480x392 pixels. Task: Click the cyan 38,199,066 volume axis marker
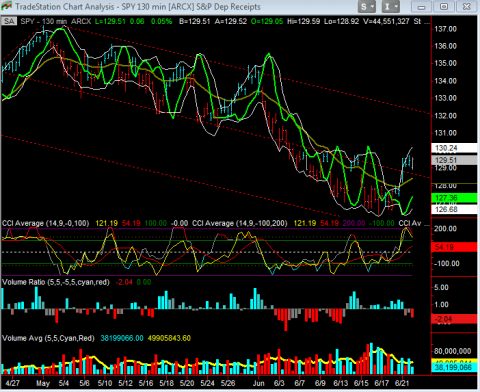tap(454, 368)
